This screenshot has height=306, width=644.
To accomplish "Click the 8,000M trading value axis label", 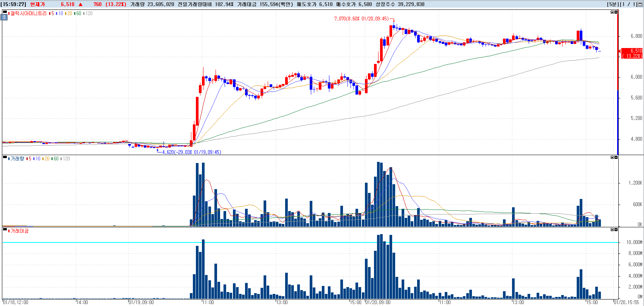I will pos(635,253).
